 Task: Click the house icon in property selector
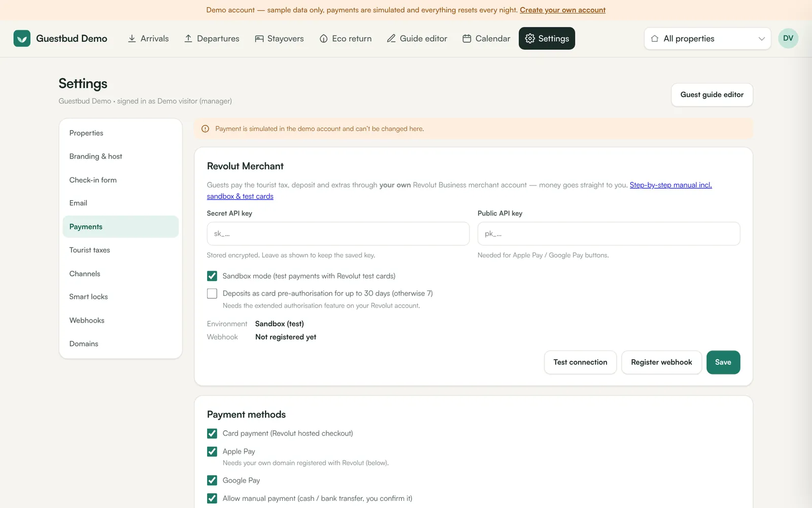coord(655,39)
